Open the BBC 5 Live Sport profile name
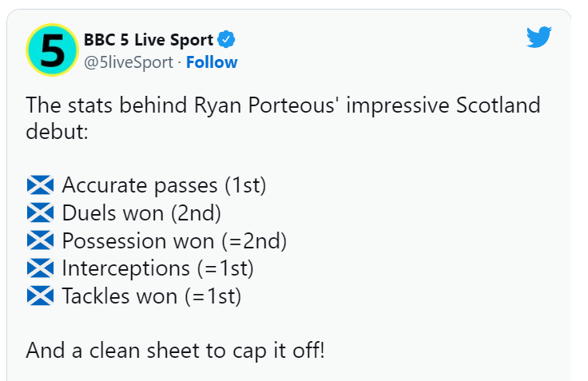Image resolution: width=588 pixels, height=381 pixels. coord(149,40)
